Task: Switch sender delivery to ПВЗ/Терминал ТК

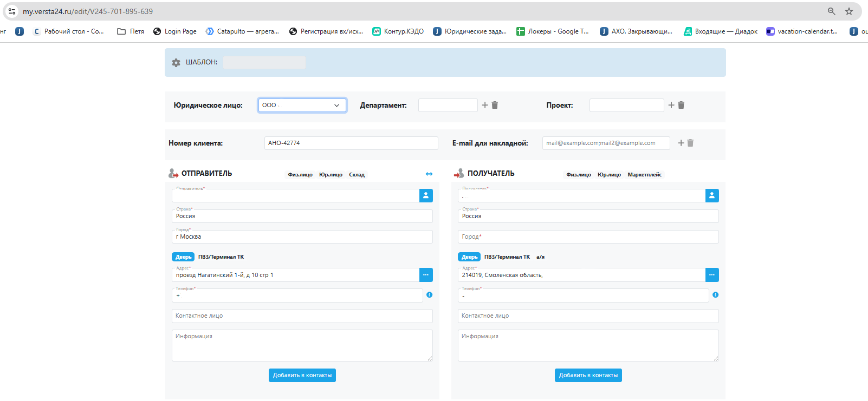Action: point(221,257)
